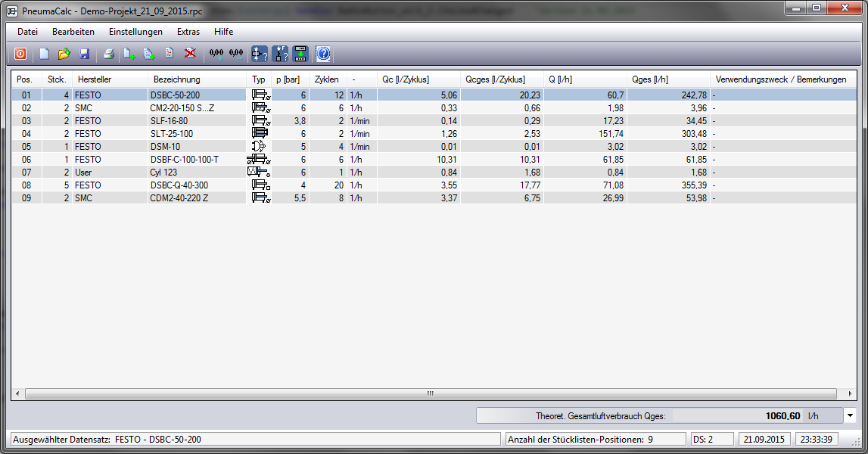Decrease decimal places with the 0,00 minus icon

point(236,54)
